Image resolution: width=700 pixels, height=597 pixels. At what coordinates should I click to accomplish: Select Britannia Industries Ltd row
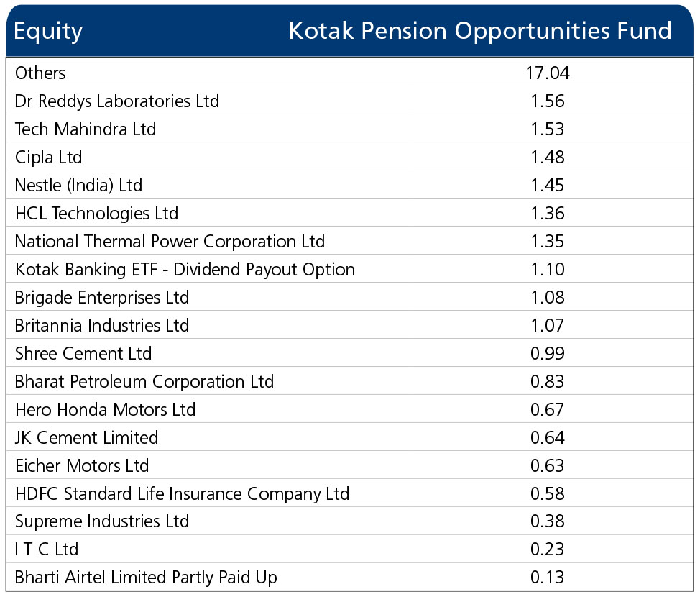102,325
